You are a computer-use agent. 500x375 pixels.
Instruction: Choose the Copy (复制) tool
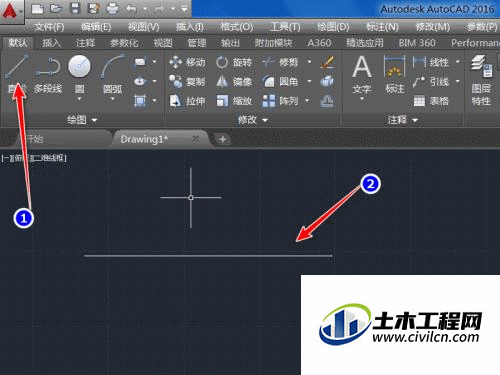(187, 82)
